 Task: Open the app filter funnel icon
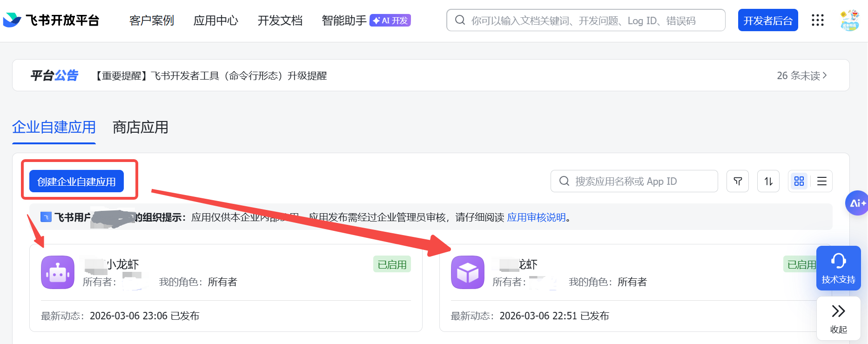738,181
